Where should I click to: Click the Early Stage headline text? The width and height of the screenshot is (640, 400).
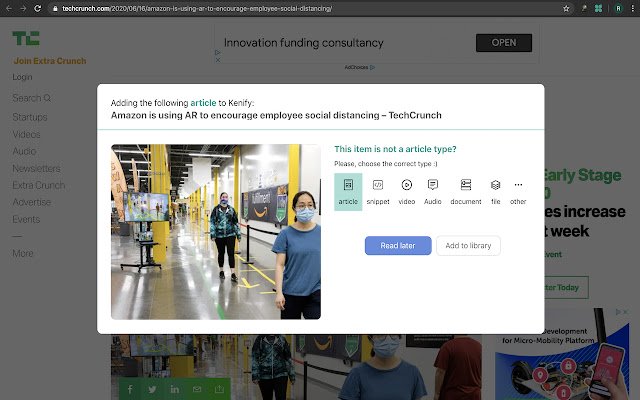(583, 176)
